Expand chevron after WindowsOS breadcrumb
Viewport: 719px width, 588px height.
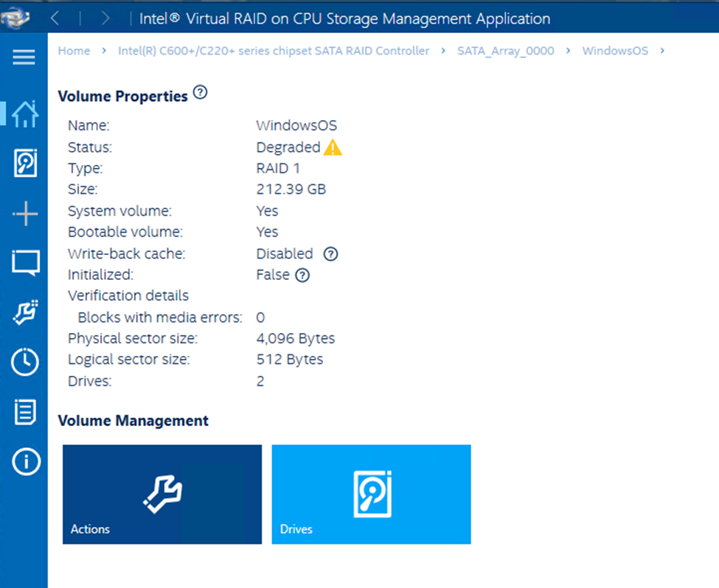(x=662, y=50)
